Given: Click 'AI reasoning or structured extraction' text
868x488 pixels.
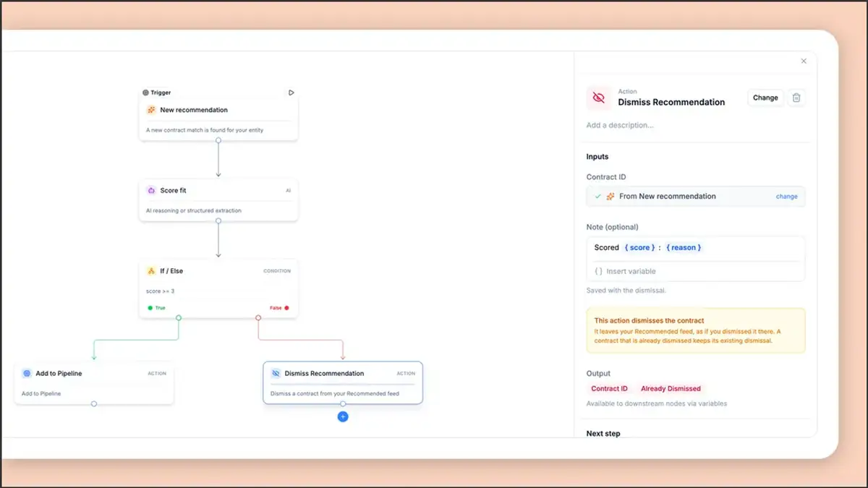Looking at the screenshot, I should tap(194, 211).
